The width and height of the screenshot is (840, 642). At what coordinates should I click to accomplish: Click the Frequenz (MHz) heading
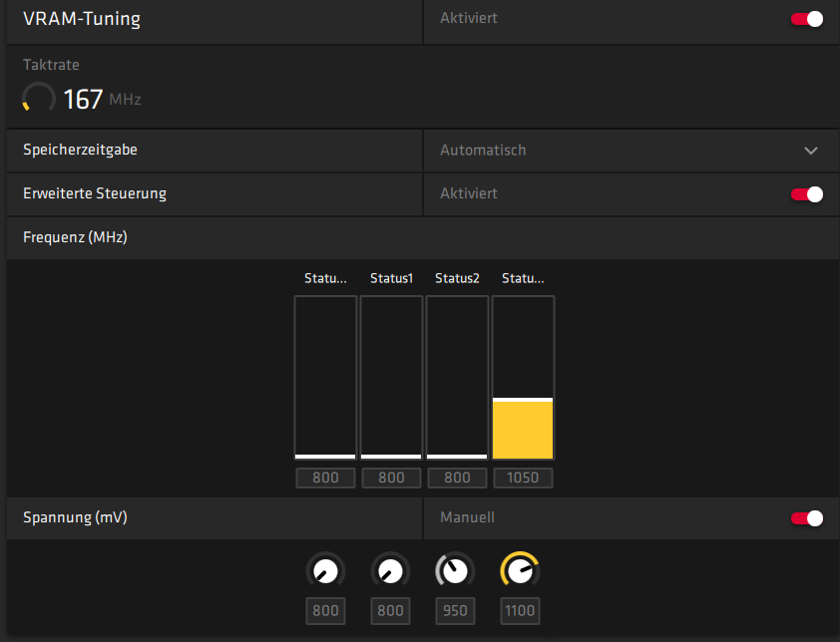coord(75,237)
